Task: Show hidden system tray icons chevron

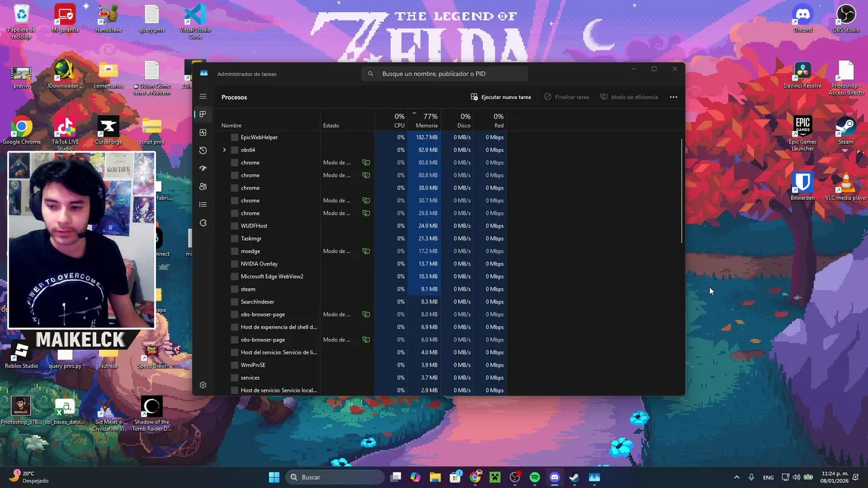Action: tap(736, 477)
